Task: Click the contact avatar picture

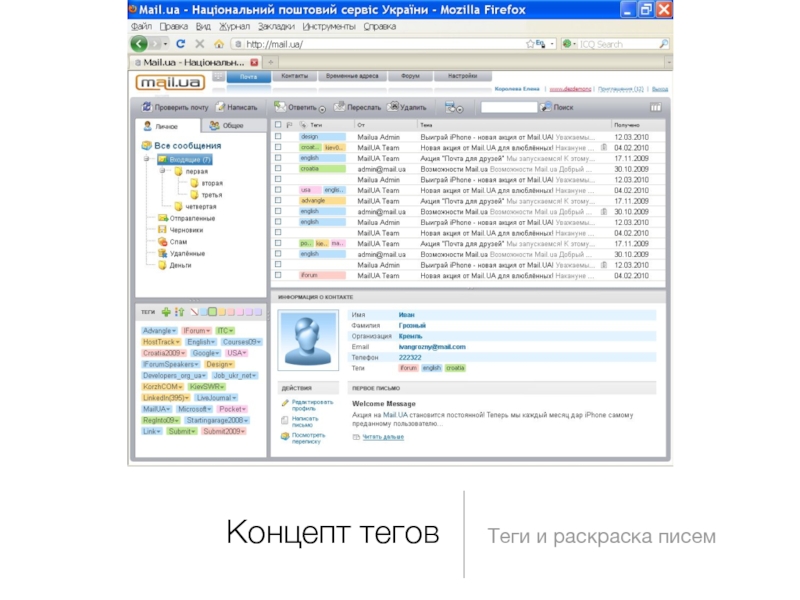Action: [308, 340]
